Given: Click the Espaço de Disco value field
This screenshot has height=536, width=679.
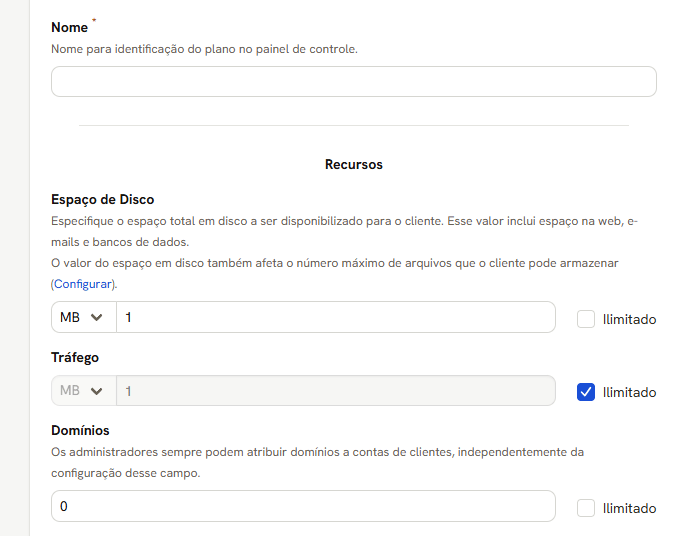Looking at the screenshot, I should click(336, 317).
